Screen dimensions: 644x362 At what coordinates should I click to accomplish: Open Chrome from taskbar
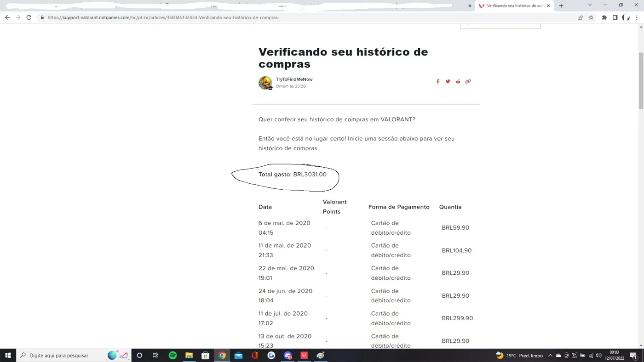coord(222,355)
